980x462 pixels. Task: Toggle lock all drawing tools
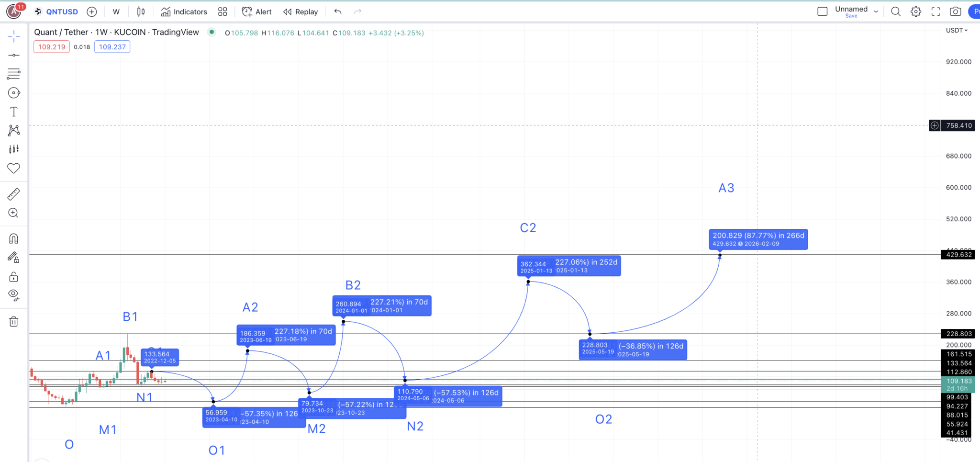click(14, 277)
